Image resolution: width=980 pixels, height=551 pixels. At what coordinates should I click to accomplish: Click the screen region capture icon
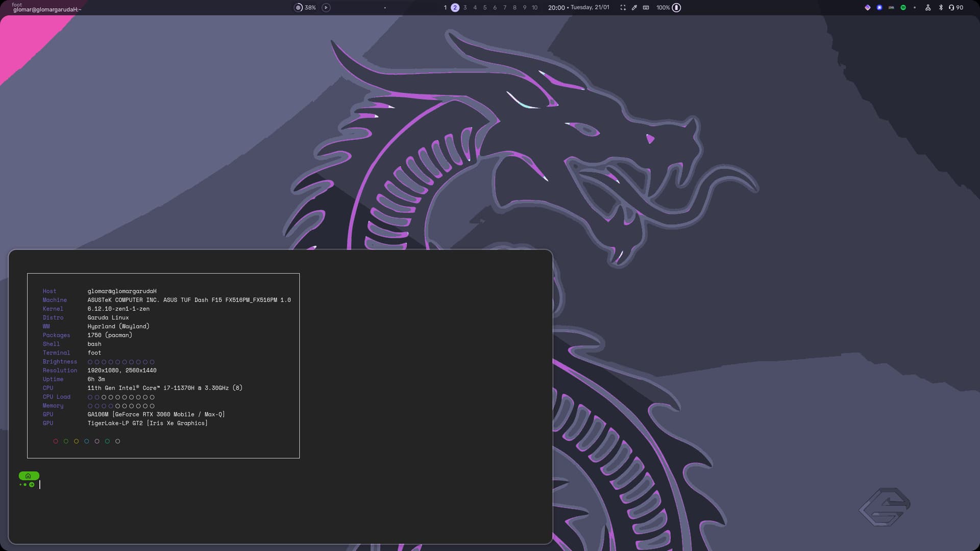coord(623,8)
